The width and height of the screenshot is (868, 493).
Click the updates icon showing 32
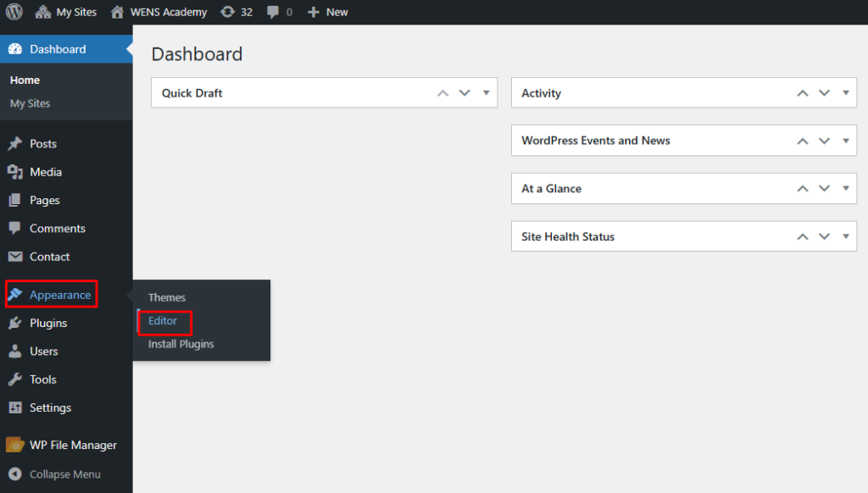pyautogui.click(x=227, y=12)
